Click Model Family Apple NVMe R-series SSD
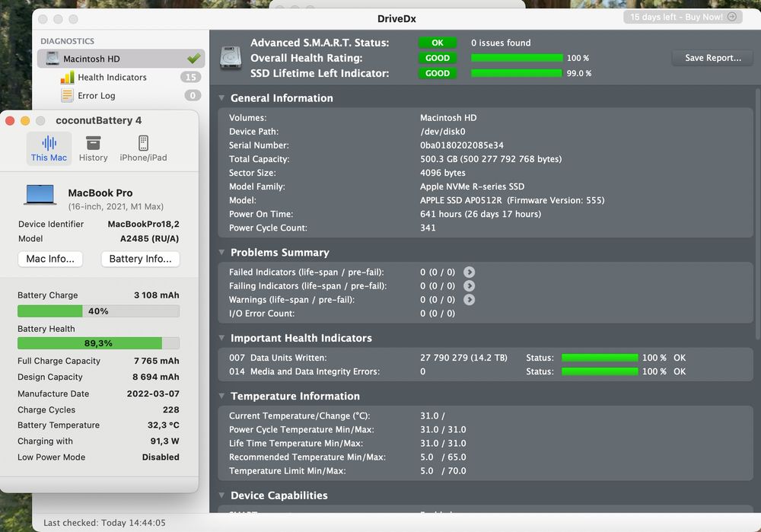This screenshot has height=532, width=761. click(472, 186)
